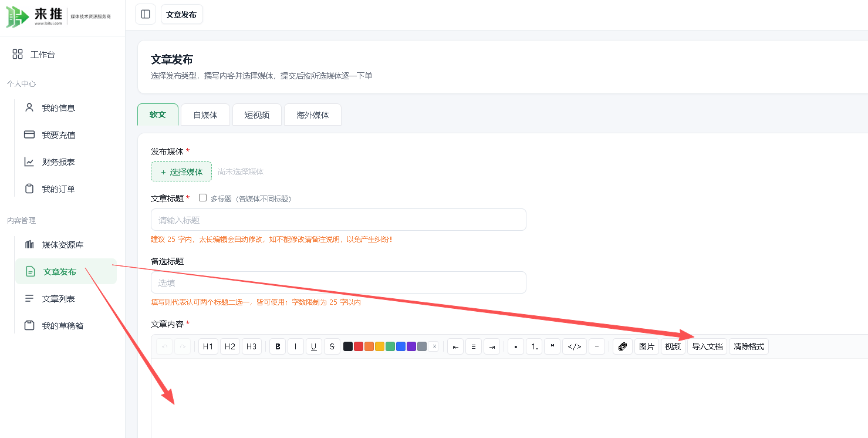Pick the red text color swatch
Viewport: 868px width, 438px height.
tap(359, 347)
